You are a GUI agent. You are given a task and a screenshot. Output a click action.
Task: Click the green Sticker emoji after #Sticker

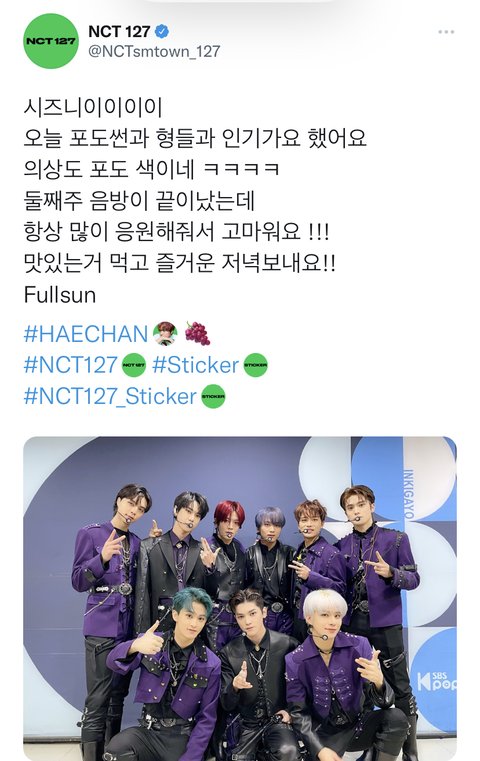pyautogui.click(x=255, y=365)
